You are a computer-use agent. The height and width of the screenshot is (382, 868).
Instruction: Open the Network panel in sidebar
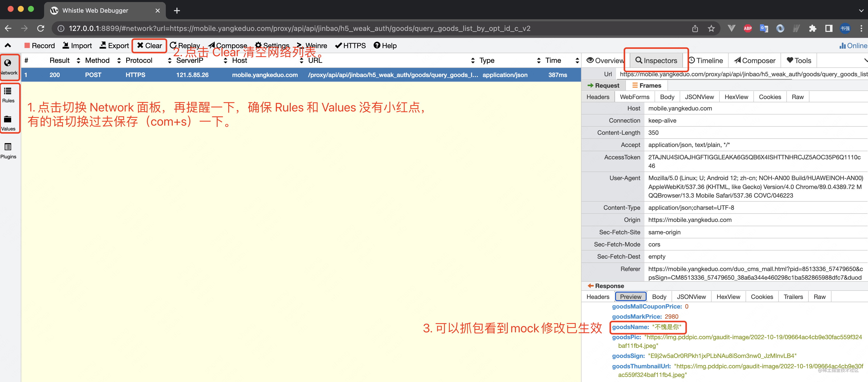pyautogui.click(x=9, y=67)
